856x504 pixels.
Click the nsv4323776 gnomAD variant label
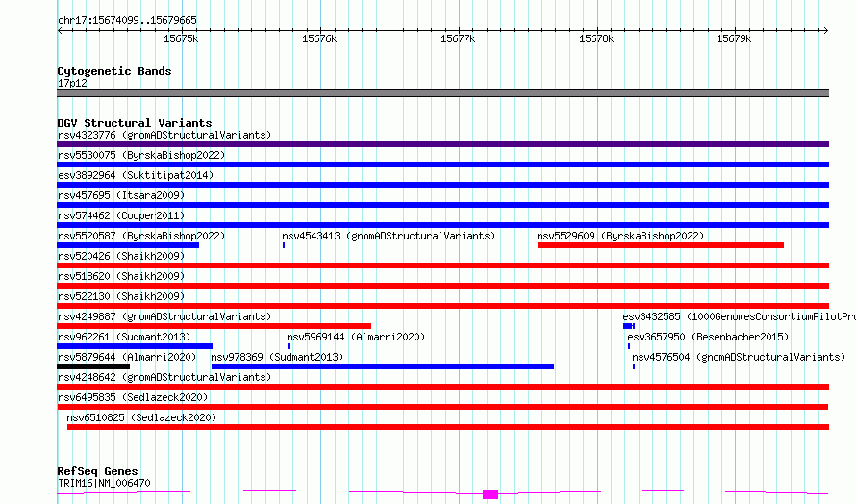point(164,135)
